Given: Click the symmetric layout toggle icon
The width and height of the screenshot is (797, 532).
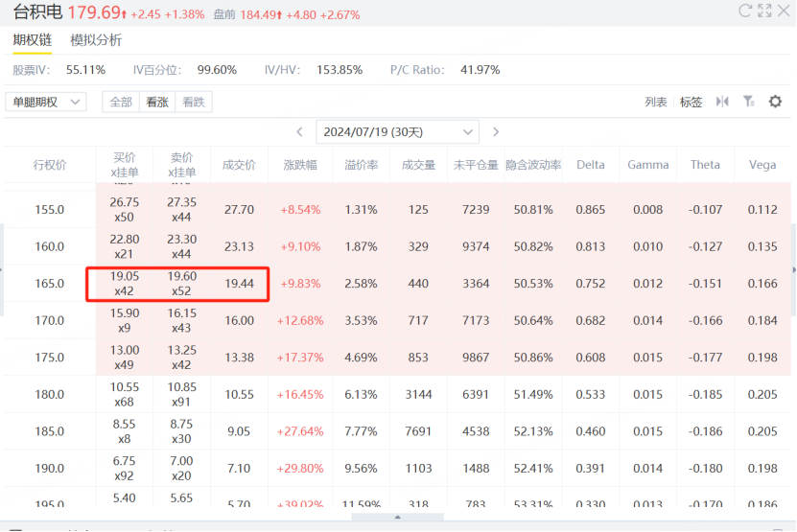Looking at the screenshot, I should click(x=722, y=102).
